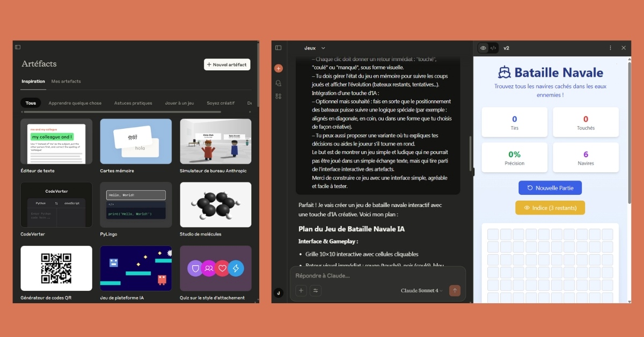644x337 pixels.
Task: Click the orange new chat plus icon
Action: click(278, 68)
